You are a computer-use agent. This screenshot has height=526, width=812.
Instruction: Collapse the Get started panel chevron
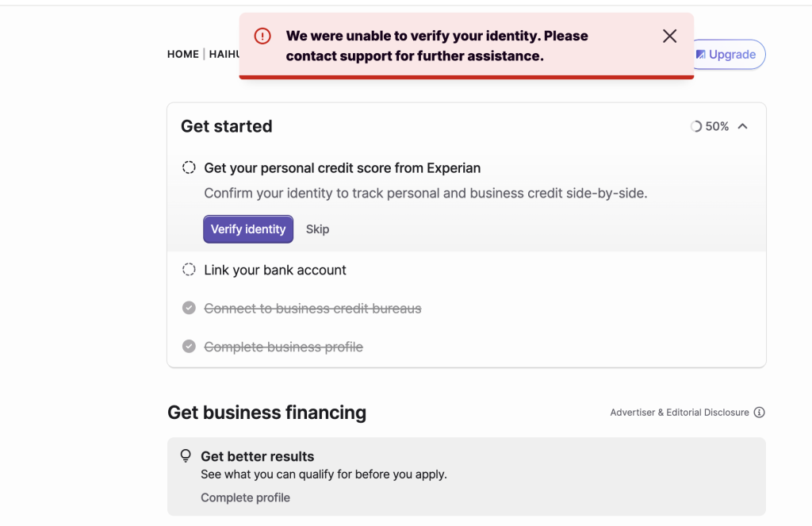coord(743,126)
